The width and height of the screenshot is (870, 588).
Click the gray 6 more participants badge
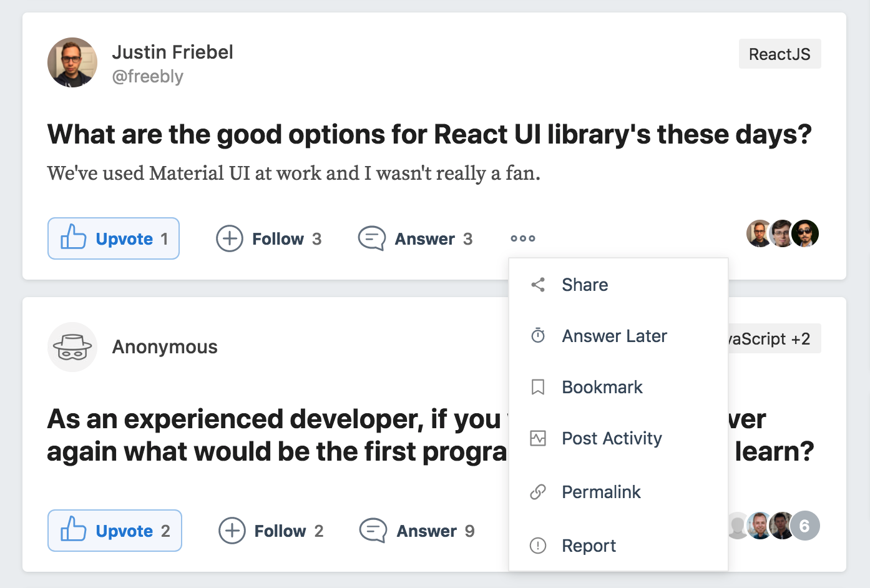coord(804,526)
